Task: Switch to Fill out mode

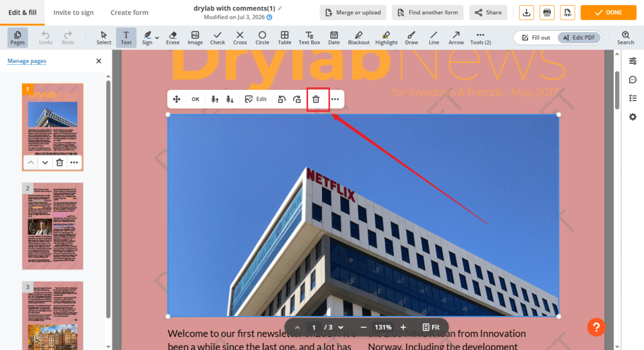Action: (x=536, y=38)
